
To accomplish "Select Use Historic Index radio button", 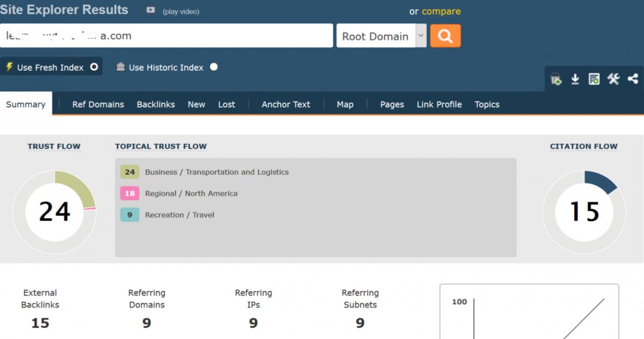I will (x=214, y=67).
